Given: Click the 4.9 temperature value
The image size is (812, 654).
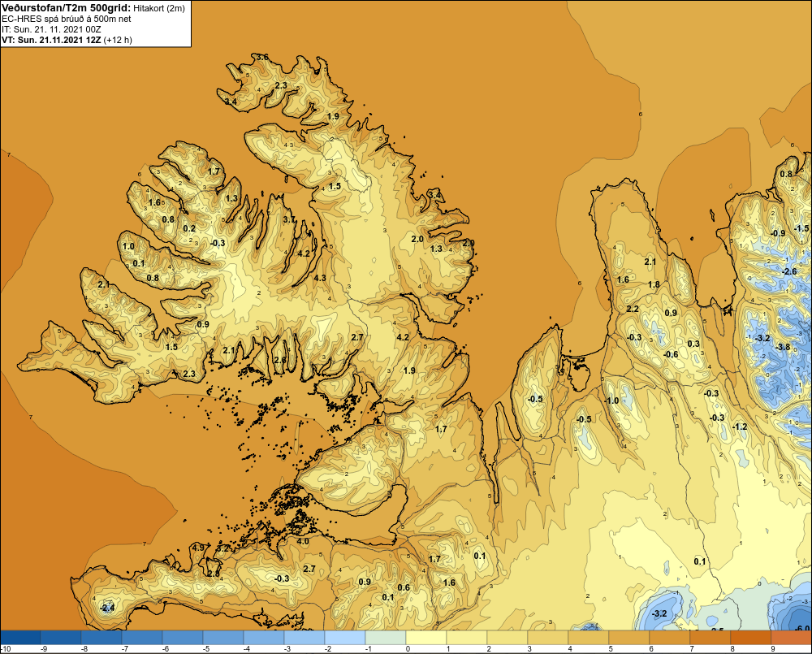Looking at the screenshot, I should pos(198,548).
